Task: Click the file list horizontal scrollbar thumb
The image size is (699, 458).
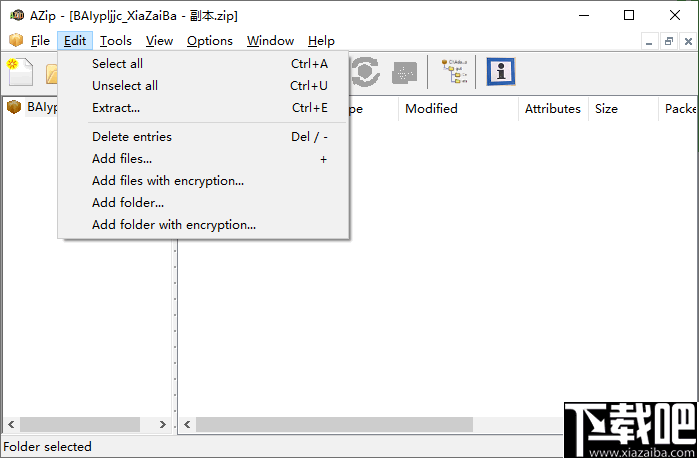Action: pyautogui.click(x=334, y=425)
